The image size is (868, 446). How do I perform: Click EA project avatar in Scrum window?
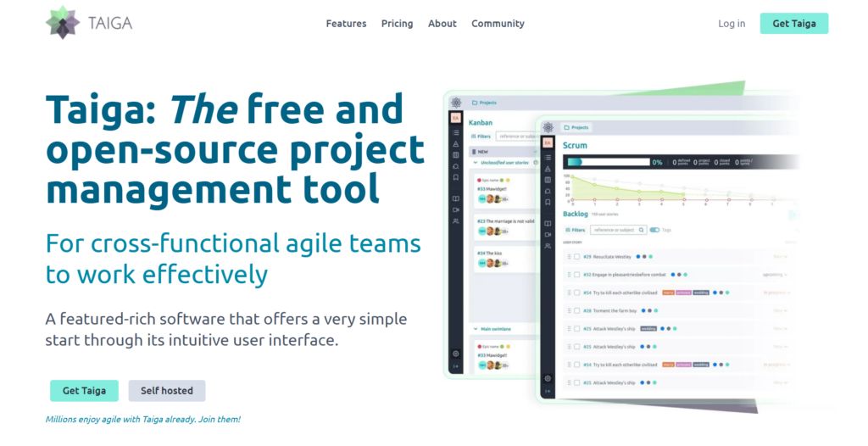548,142
